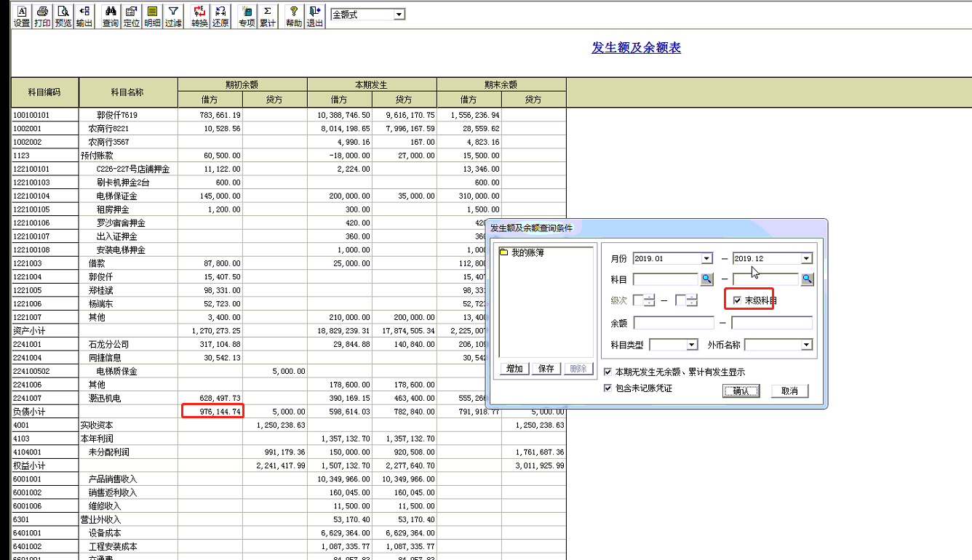Open the 明细 detail ledger icon

pos(152,16)
